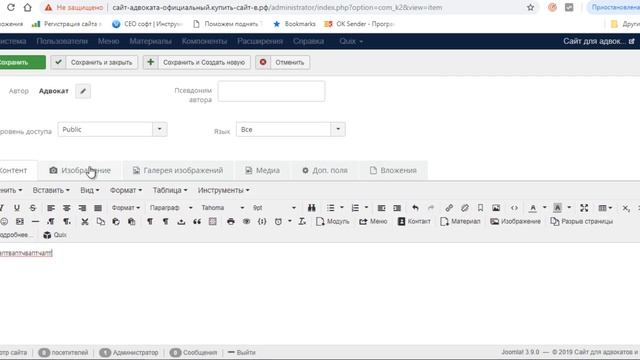The width and height of the screenshot is (640, 360).
Task: Click Сохранить и закрыть button
Action: pyautogui.click(x=94, y=62)
